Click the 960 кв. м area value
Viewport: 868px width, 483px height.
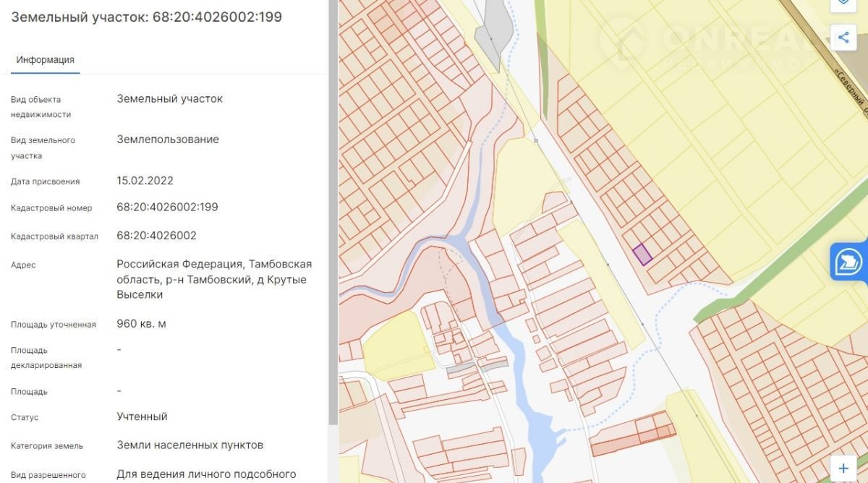pos(141,323)
